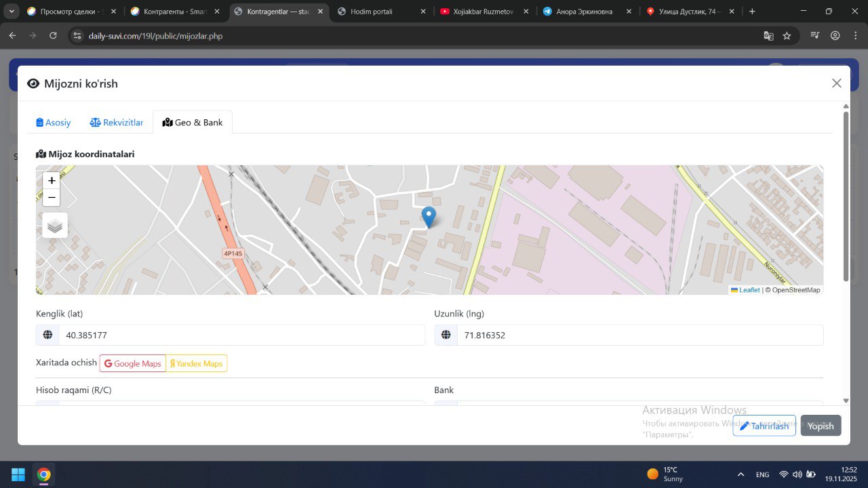
Task: Click globe icon beside longitude field
Action: click(x=446, y=335)
